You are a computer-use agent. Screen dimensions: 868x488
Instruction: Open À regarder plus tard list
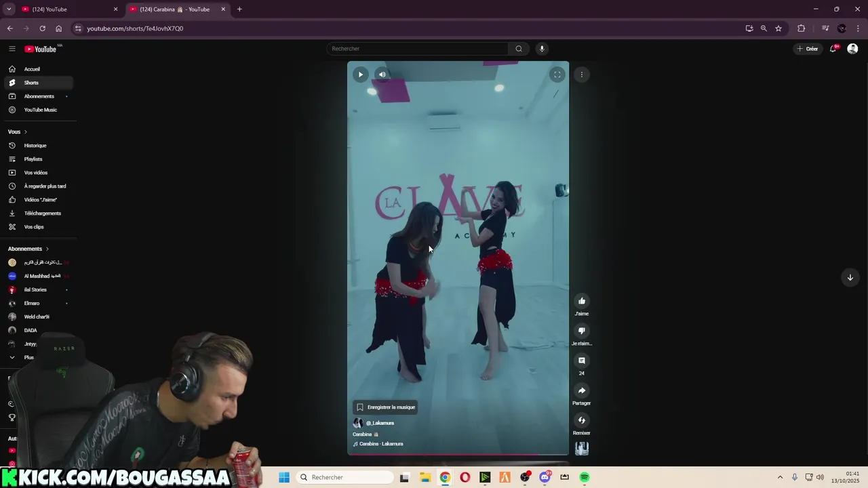[x=39, y=186]
